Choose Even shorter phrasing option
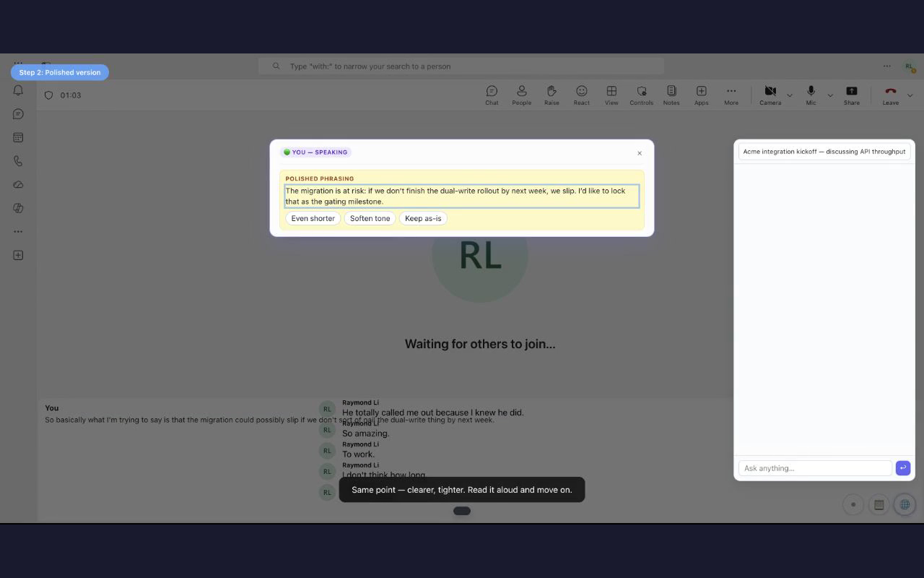This screenshot has height=578, width=924. pos(313,218)
